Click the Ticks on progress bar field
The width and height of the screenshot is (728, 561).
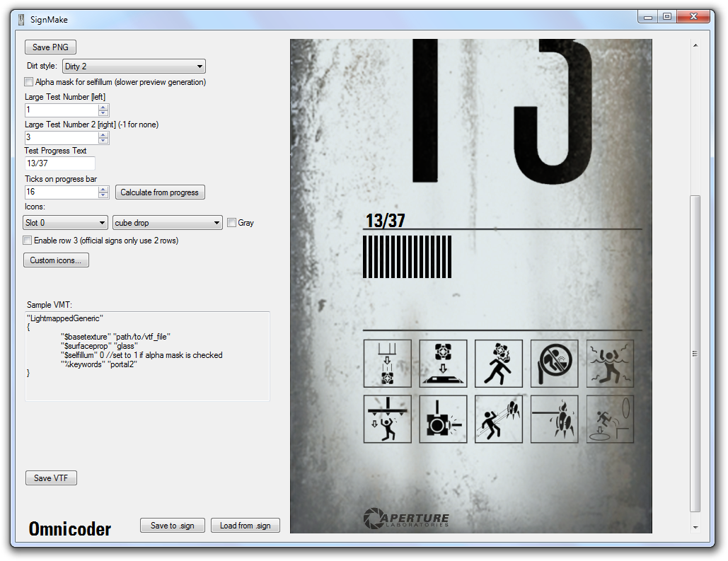click(62, 192)
